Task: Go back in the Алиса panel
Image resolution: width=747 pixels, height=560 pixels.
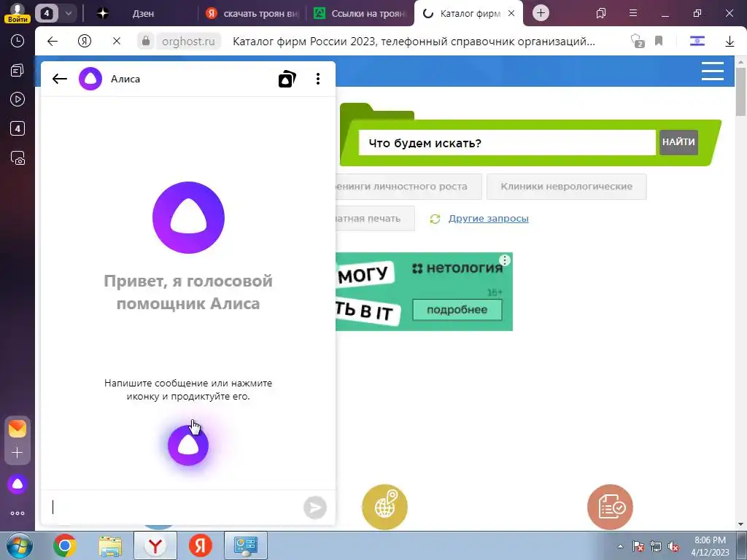Action: pos(60,79)
